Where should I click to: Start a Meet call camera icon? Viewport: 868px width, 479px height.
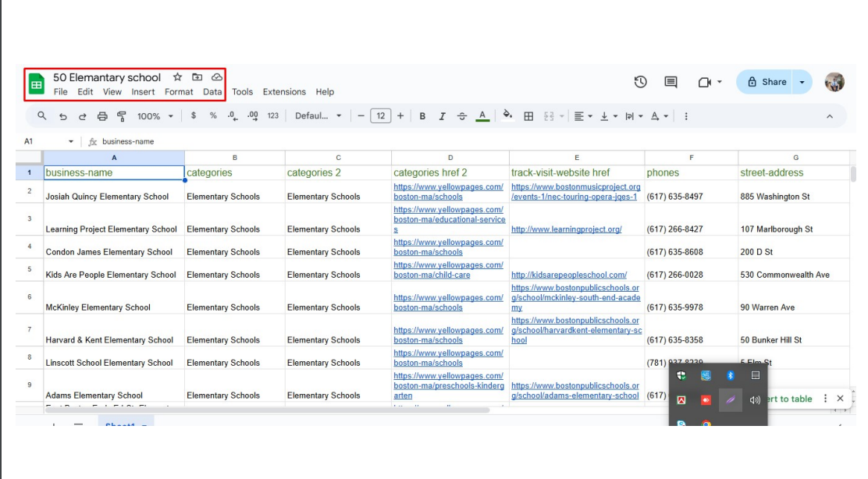click(704, 82)
